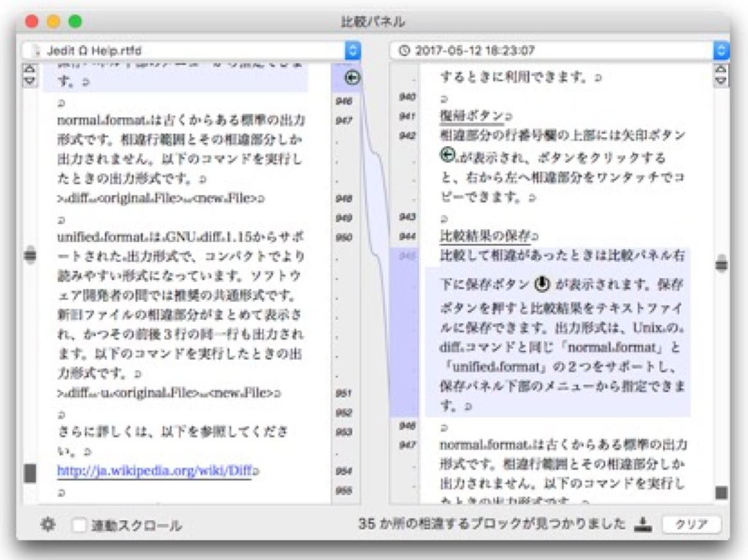The image size is (748, 560).
Task: Jump to previous difference in right pane
Action: pos(721,69)
